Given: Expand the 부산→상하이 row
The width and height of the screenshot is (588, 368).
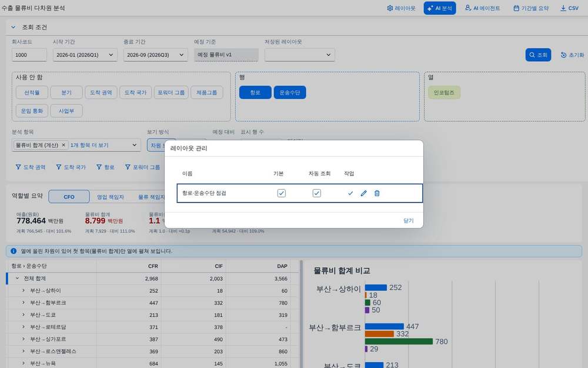Looking at the screenshot, I should 24,290.
